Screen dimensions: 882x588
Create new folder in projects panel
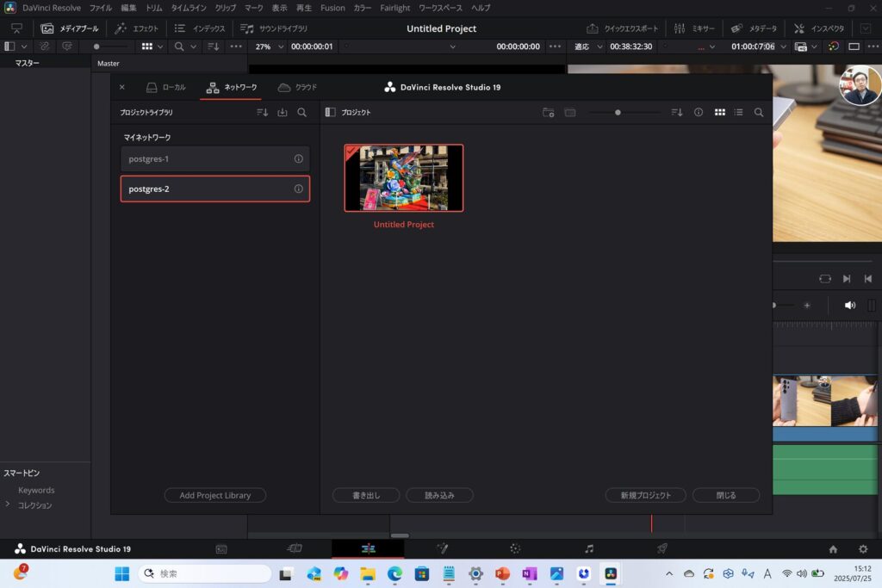coord(549,113)
